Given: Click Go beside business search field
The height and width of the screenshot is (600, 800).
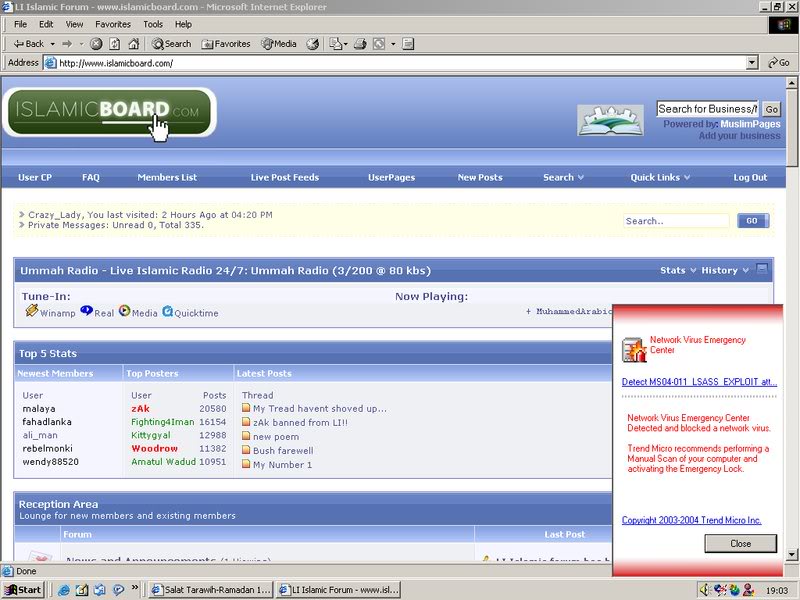Looking at the screenshot, I should click(771, 109).
